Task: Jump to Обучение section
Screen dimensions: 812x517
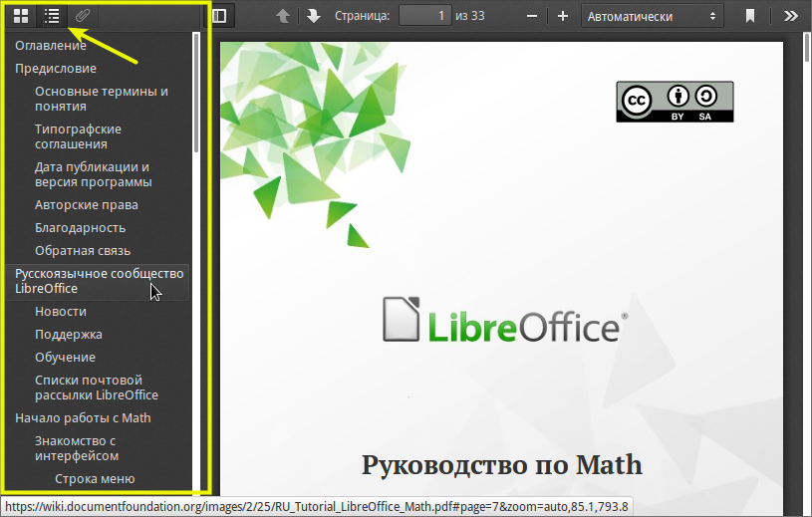Action: pos(65,357)
